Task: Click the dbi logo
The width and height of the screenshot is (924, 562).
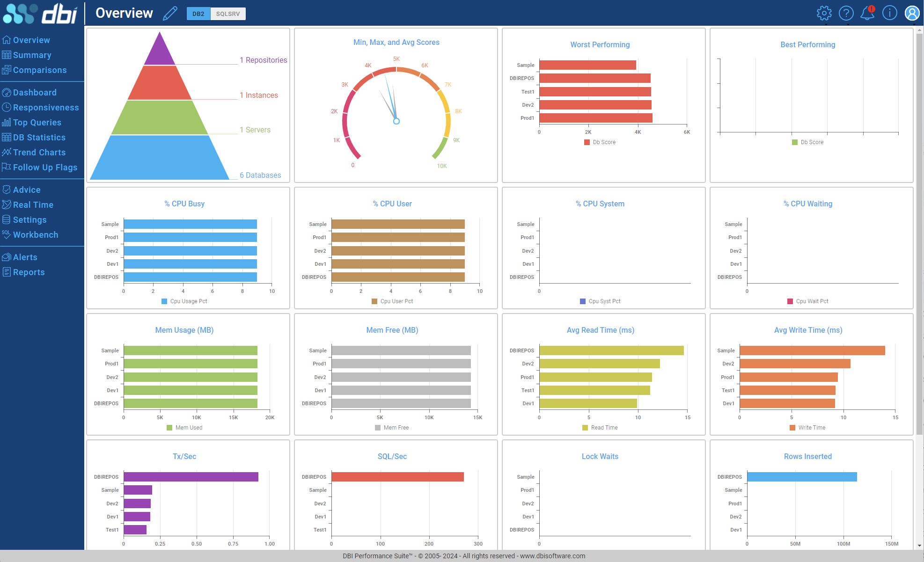Action: (x=40, y=13)
